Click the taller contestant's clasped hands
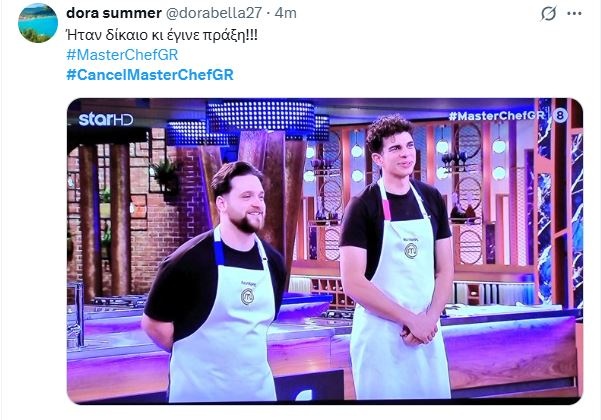 tap(420, 328)
